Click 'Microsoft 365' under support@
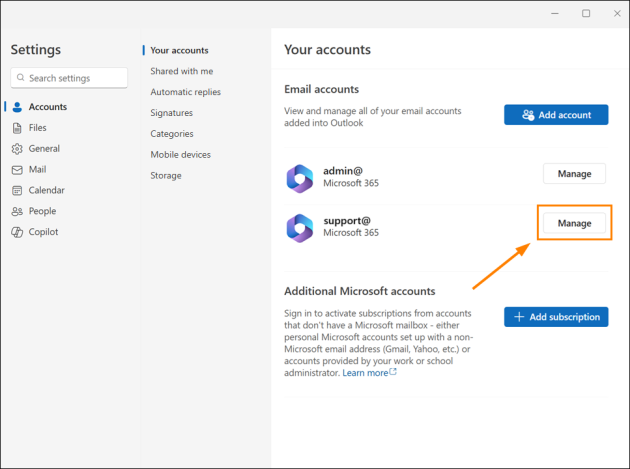This screenshot has width=630, height=469. 351,233
